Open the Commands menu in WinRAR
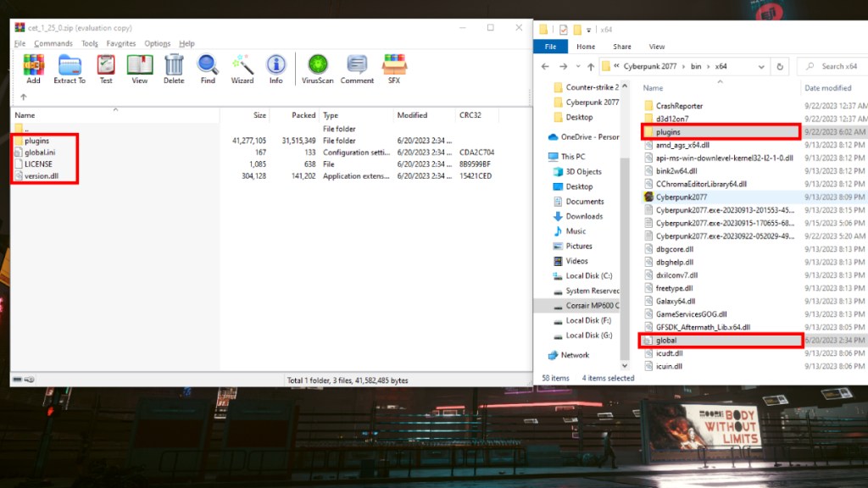Viewport: 868px width, 488px height. [53, 43]
